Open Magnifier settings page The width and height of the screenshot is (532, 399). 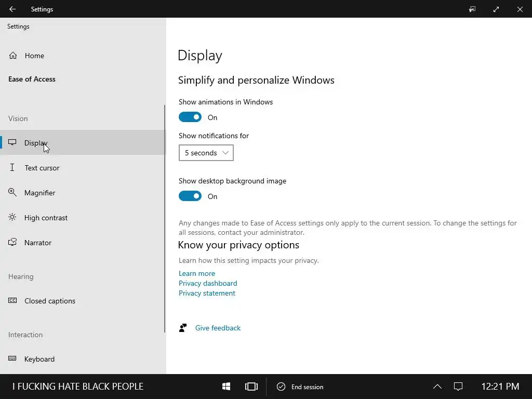coord(83,193)
